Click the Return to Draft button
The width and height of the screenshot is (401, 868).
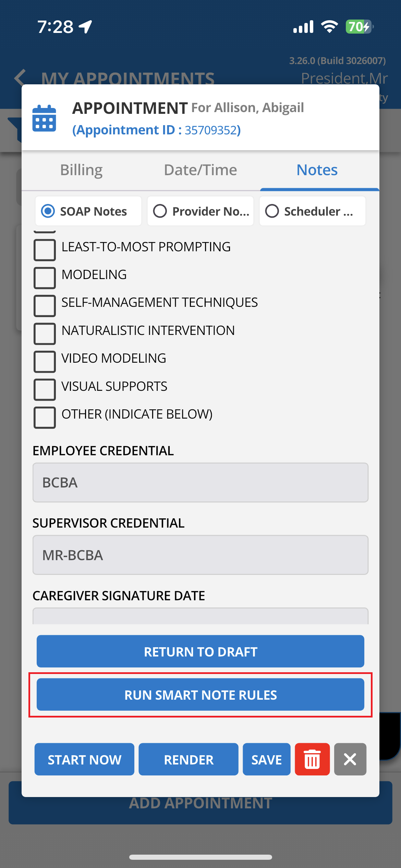coord(200,651)
